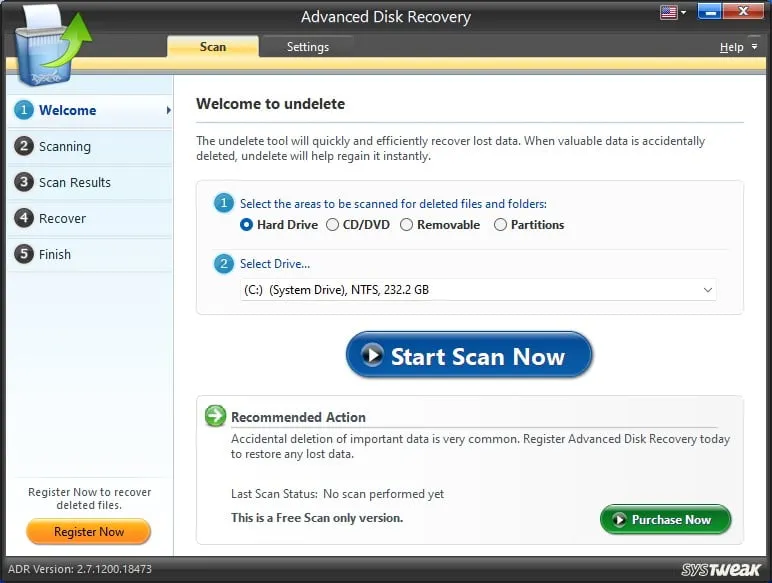Click 'Register Now to recover deleted files' text
772x583 pixels.
click(x=89, y=498)
